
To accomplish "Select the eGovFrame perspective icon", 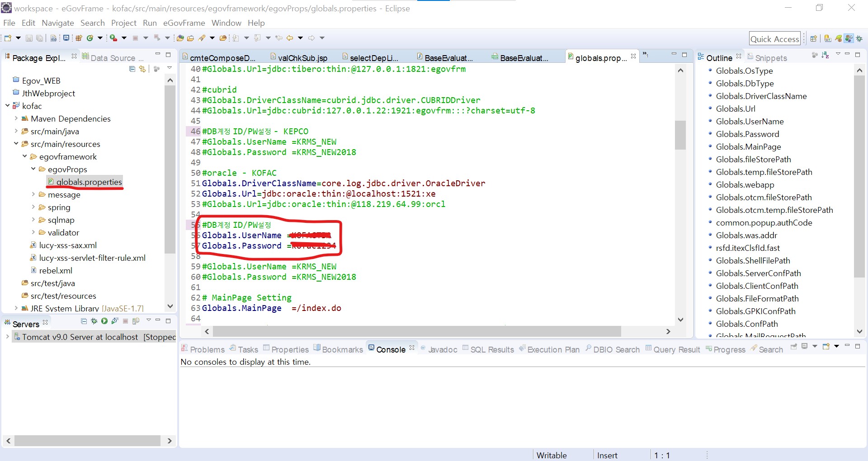I will [x=849, y=38].
